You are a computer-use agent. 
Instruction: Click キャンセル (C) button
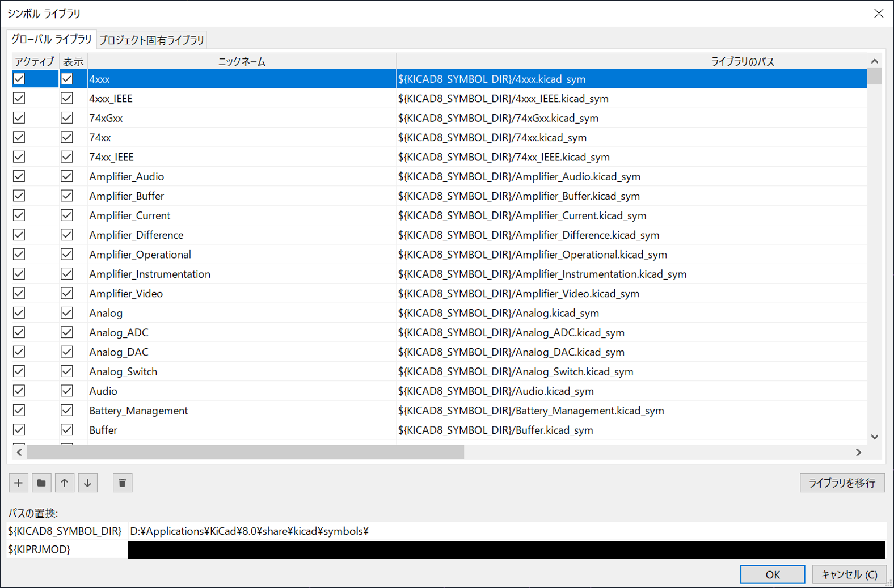pos(849,574)
